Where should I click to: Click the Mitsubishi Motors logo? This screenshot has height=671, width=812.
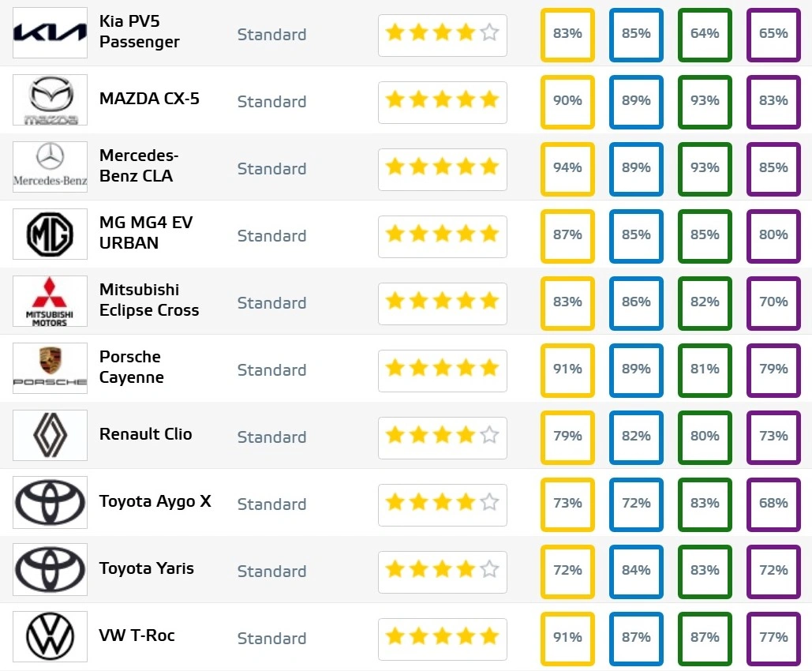click(50, 302)
